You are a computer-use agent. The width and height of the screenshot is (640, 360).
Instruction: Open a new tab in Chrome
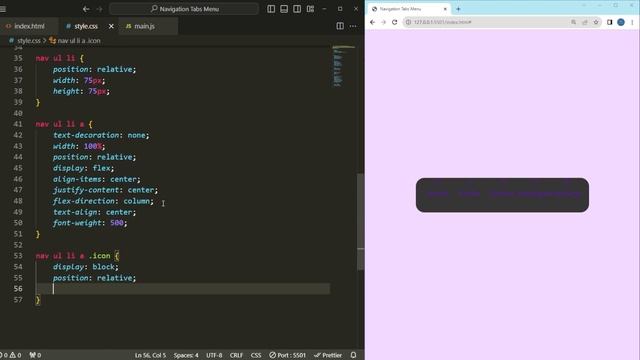click(458, 9)
